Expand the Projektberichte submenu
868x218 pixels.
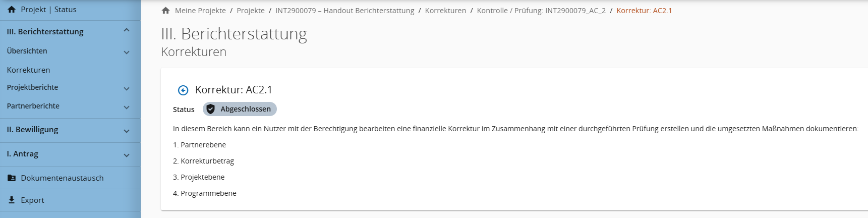127,88
